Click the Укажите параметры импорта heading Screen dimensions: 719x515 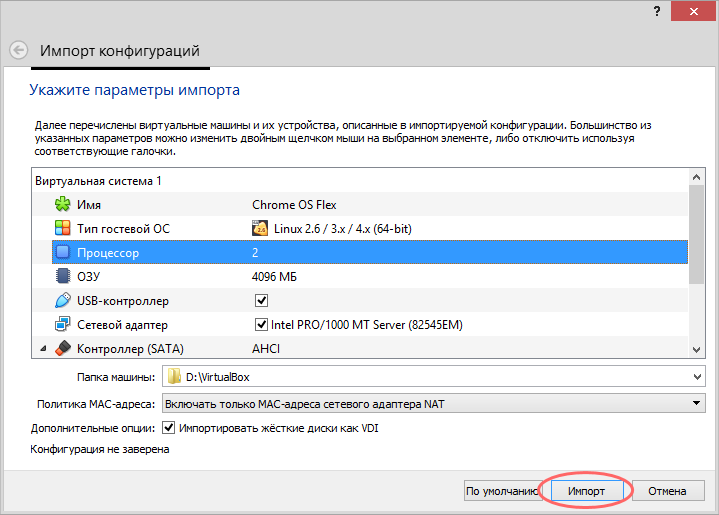pos(134,90)
